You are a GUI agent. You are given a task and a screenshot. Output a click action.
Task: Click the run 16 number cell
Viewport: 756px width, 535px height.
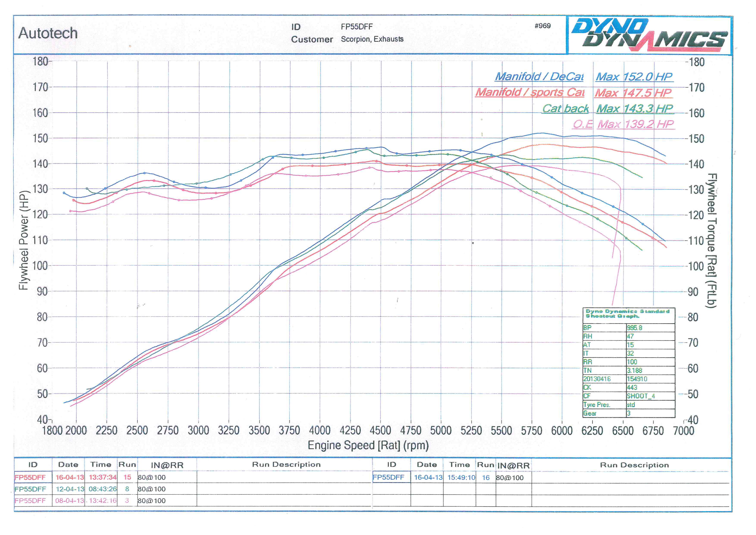[486, 477]
